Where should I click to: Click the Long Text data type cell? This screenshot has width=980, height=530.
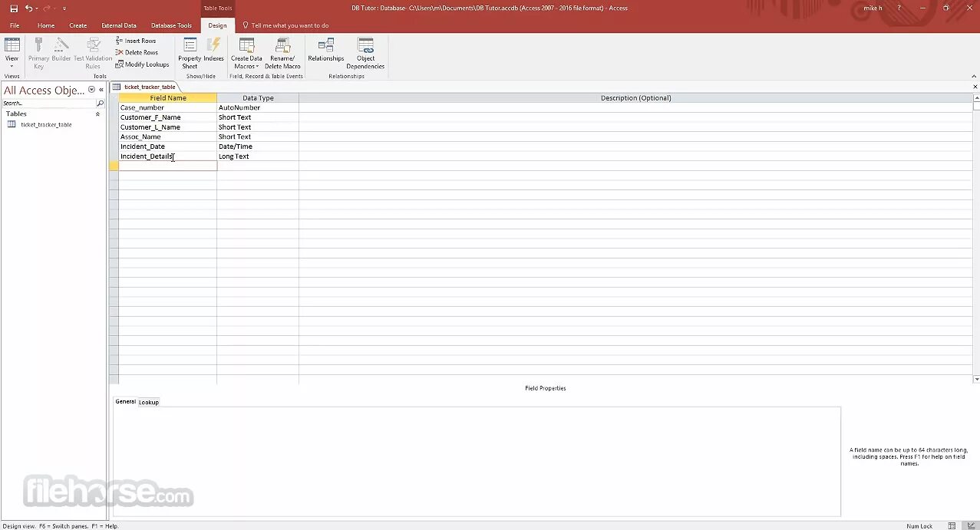pos(258,156)
